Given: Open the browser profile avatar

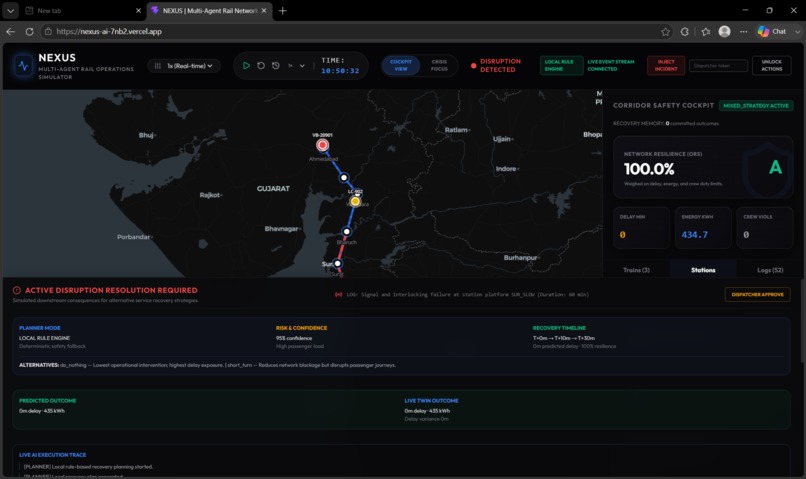Looking at the screenshot, I should 725,31.
